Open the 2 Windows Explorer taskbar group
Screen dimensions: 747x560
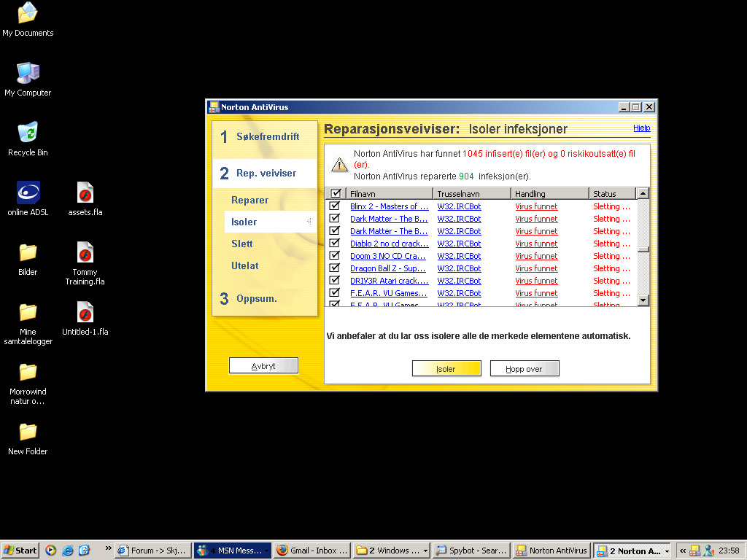tap(392, 551)
